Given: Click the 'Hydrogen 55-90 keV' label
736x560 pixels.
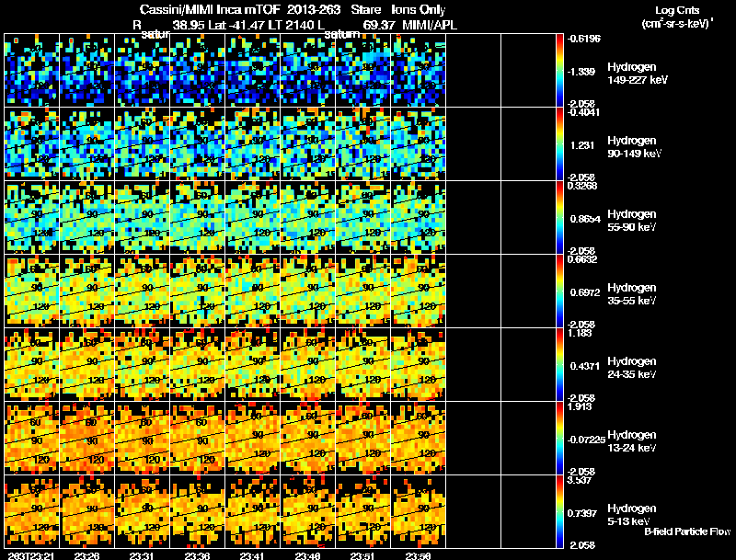Looking at the screenshot, I should click(632, 220).
